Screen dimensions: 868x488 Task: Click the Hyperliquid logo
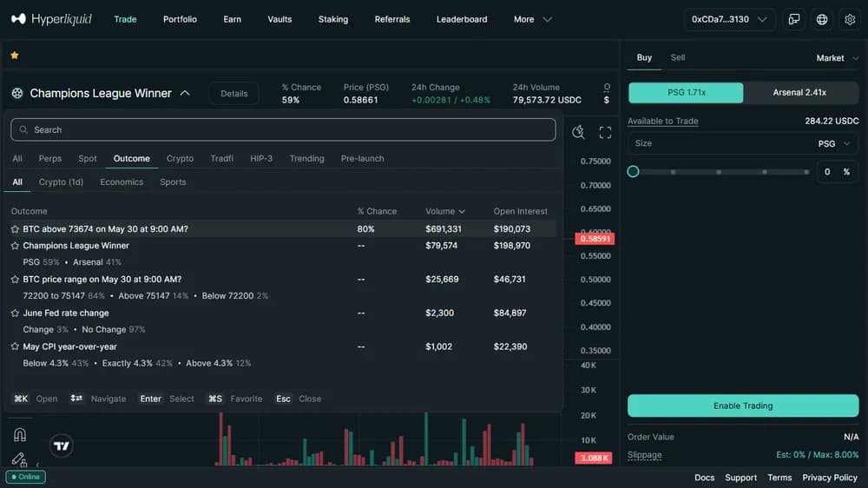[x=51, y=19]
